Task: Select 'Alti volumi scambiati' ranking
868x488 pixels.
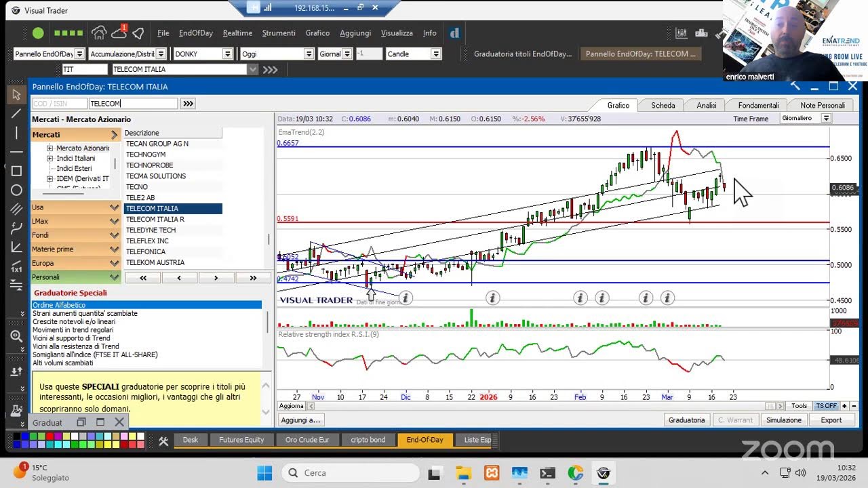Action: (x=146, y=363)
